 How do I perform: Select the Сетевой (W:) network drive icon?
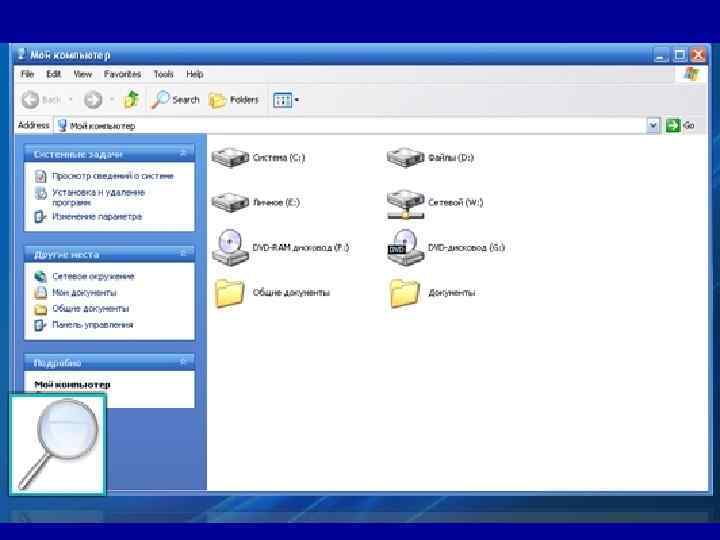coord(405,204)
